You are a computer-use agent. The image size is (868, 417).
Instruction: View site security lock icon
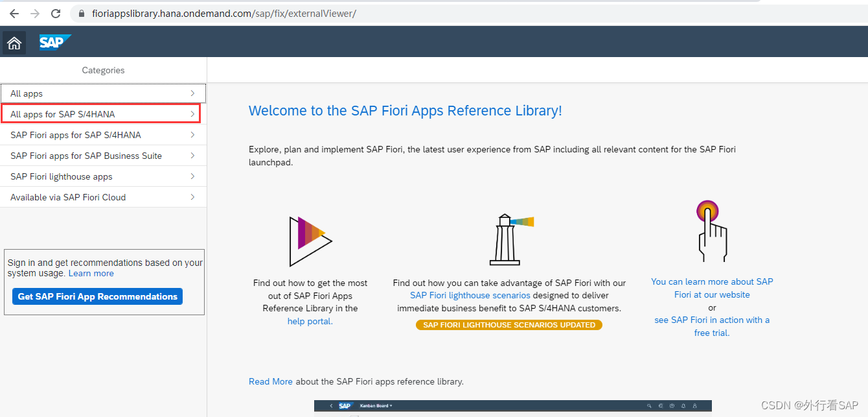81,14
